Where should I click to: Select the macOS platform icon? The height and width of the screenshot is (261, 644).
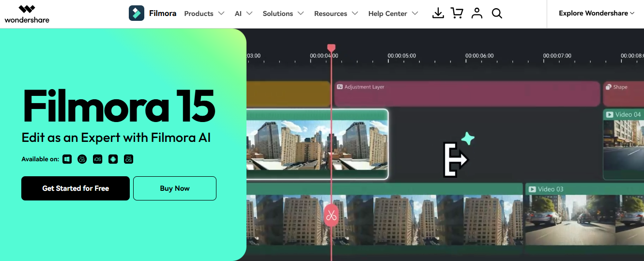click(82, 159)
